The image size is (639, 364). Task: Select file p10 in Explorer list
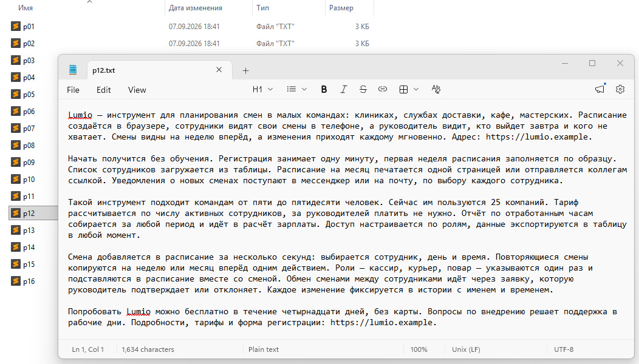(x=29, y=180)
